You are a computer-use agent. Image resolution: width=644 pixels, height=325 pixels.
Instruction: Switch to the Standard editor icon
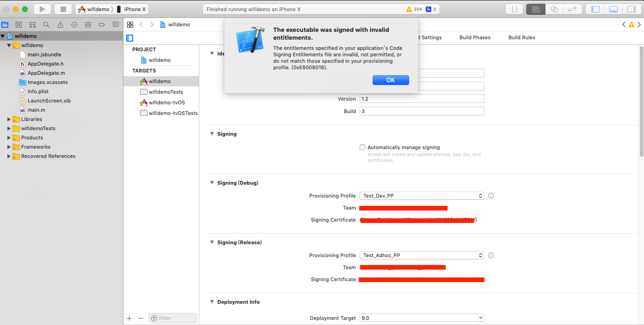pyautogui.click(x=535, y=9)
